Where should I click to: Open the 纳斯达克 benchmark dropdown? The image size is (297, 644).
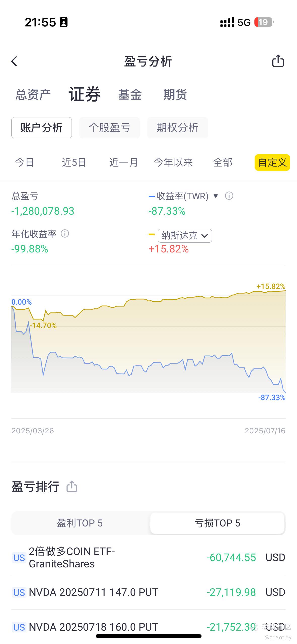click(185, 236)
